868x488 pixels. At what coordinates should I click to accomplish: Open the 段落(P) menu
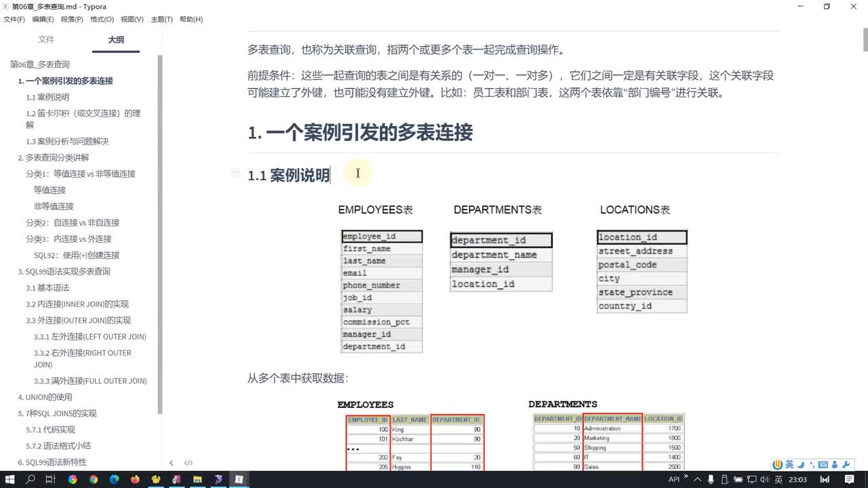point(72,19)
